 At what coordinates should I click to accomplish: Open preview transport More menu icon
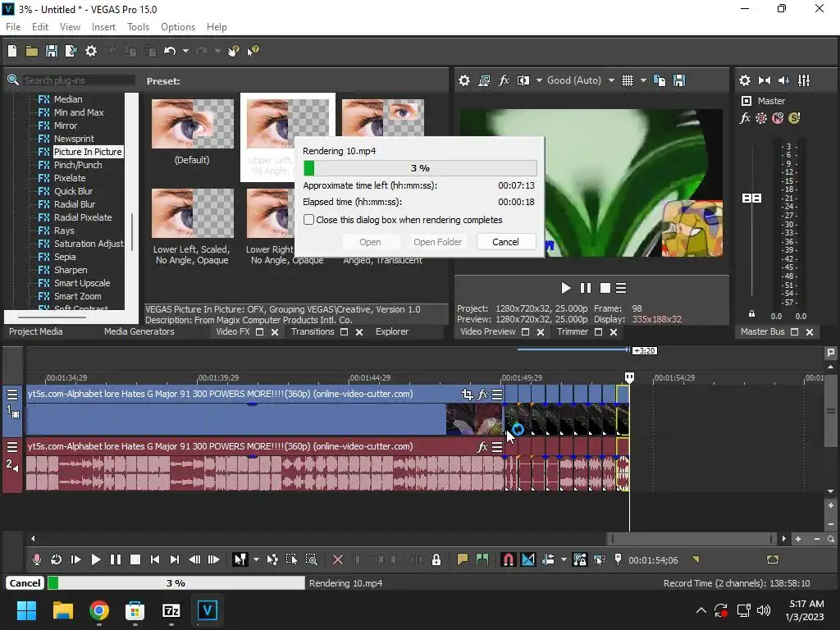621,288
